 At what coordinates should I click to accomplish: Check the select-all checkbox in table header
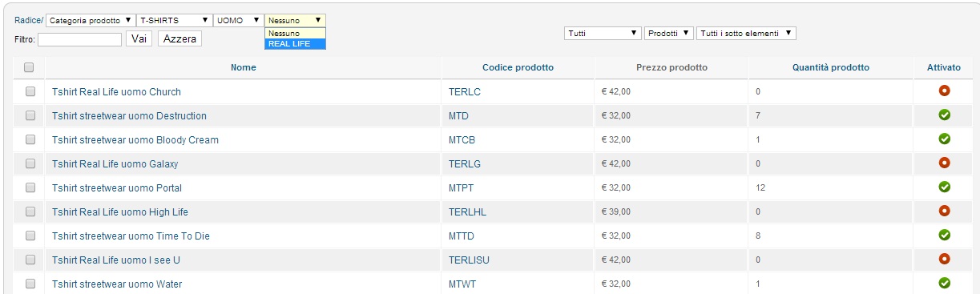(30, 67)
